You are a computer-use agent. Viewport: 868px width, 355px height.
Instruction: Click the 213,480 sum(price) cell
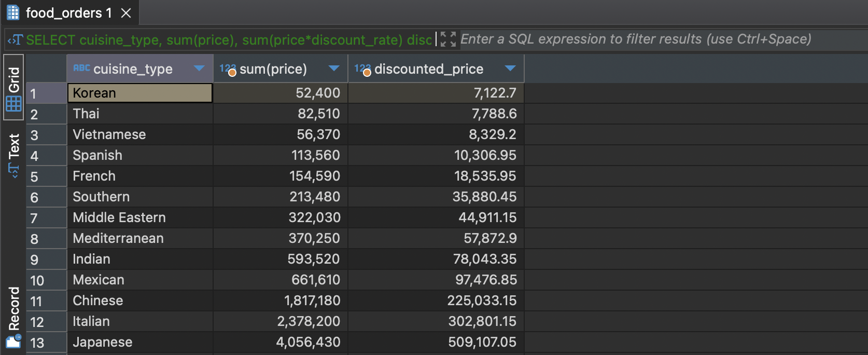pyautogui.click(x=281, y=197)
